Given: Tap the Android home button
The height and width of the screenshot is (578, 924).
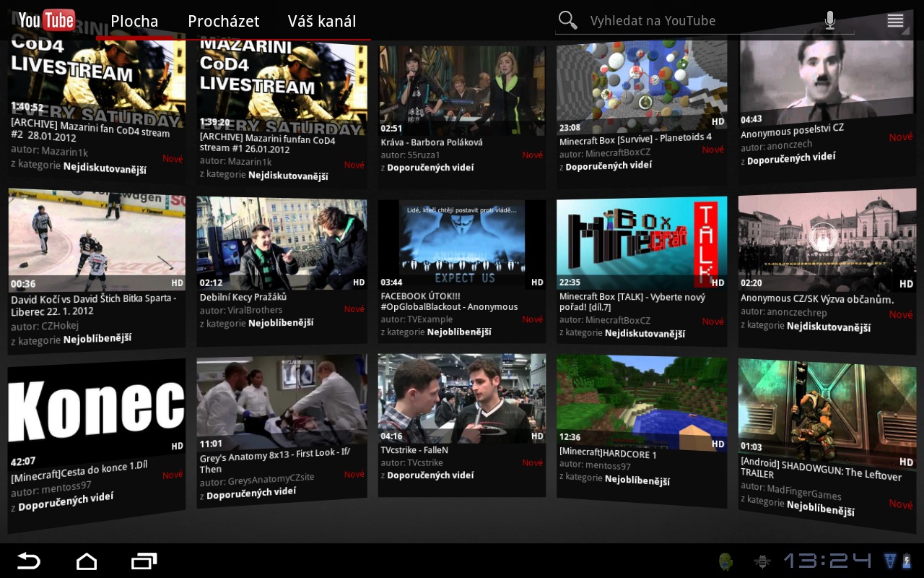Looking at the screenshot, I should pyautogui.click(x=87, y=561).
